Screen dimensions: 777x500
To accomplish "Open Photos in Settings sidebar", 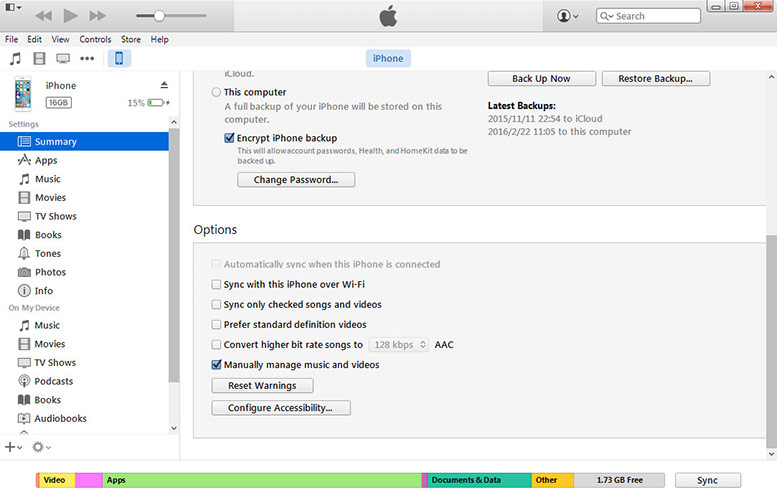I will pyautogui.click(x=84, y=272).
